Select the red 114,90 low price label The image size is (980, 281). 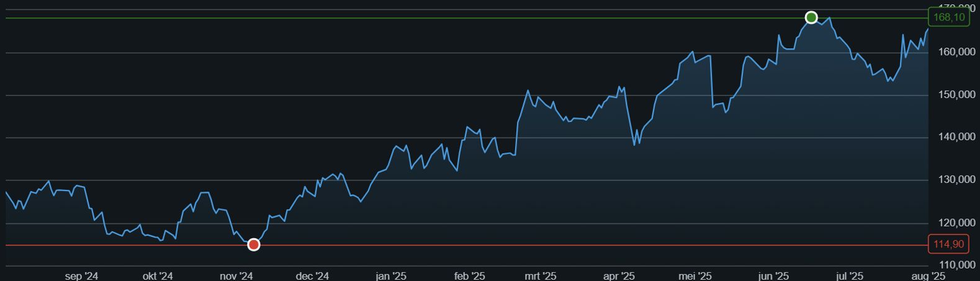click(948, 244)
